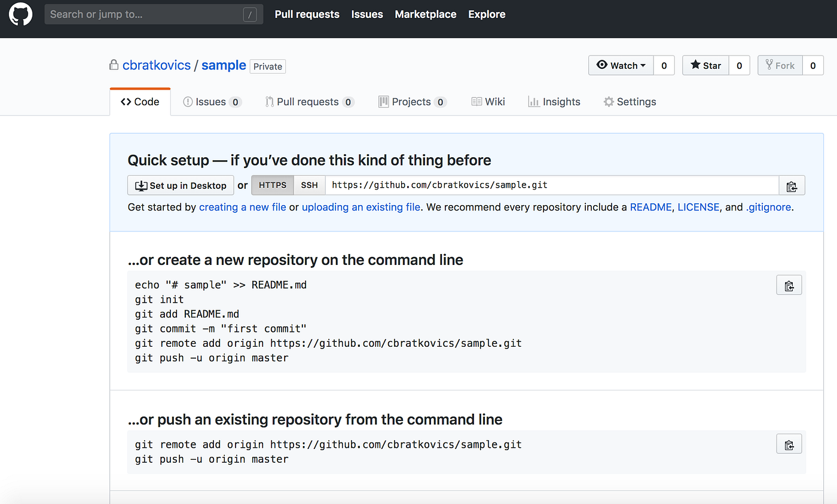
Task: Launch Set up in Desktop
Action: 181,185
